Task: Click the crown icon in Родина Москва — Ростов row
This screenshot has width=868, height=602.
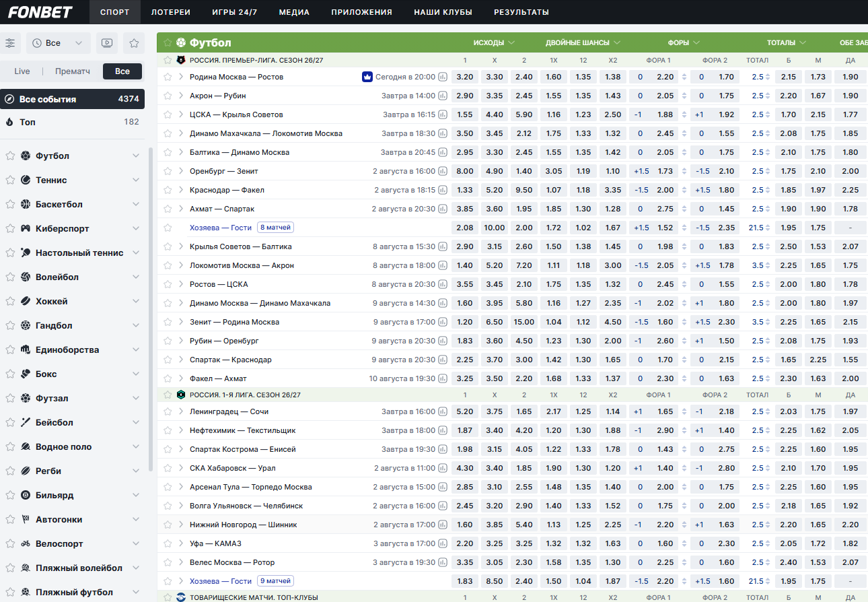Action: click(367, 77)
